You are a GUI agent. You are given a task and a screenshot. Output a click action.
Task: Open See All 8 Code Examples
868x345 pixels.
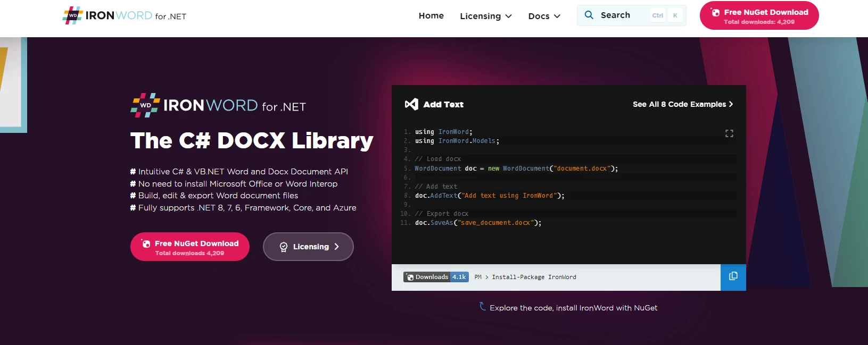(x=682, y=104)
